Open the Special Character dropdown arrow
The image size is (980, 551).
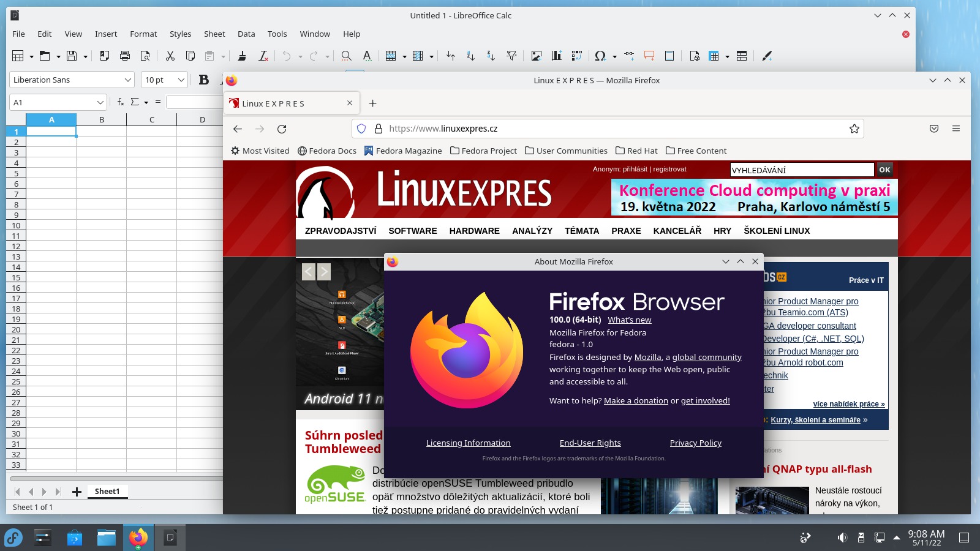[x=614, y=56]
